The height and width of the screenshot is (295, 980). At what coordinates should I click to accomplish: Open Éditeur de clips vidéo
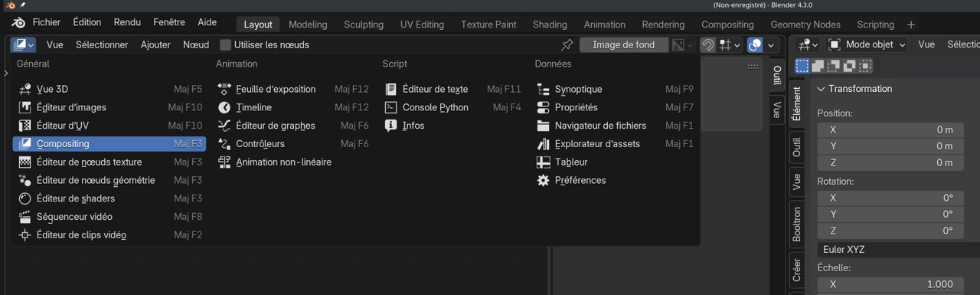coord(109,235)
